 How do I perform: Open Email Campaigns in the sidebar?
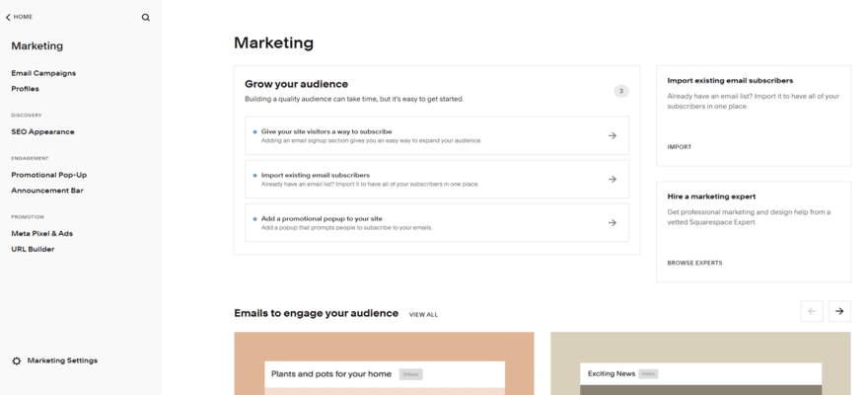[x=43, y=73]
